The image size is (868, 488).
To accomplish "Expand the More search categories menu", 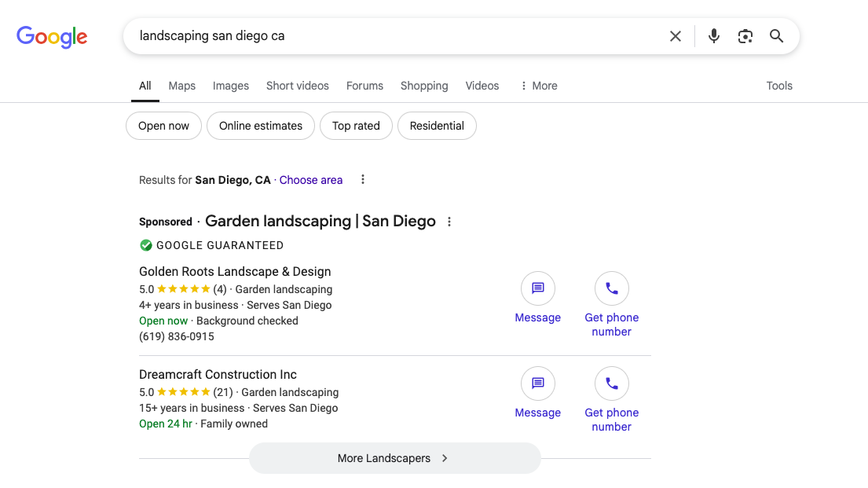I will tap(539, 86).
